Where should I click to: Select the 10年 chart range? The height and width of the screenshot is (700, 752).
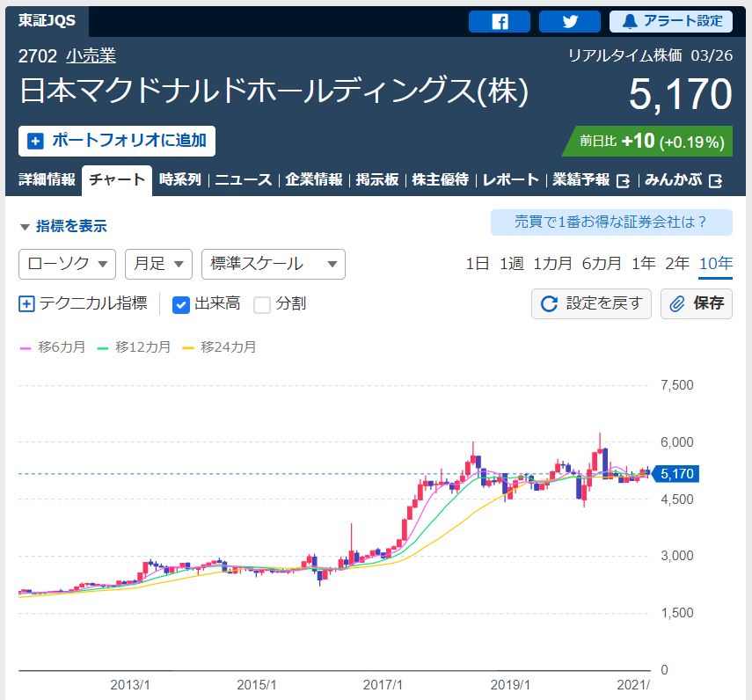pos(716,263)
